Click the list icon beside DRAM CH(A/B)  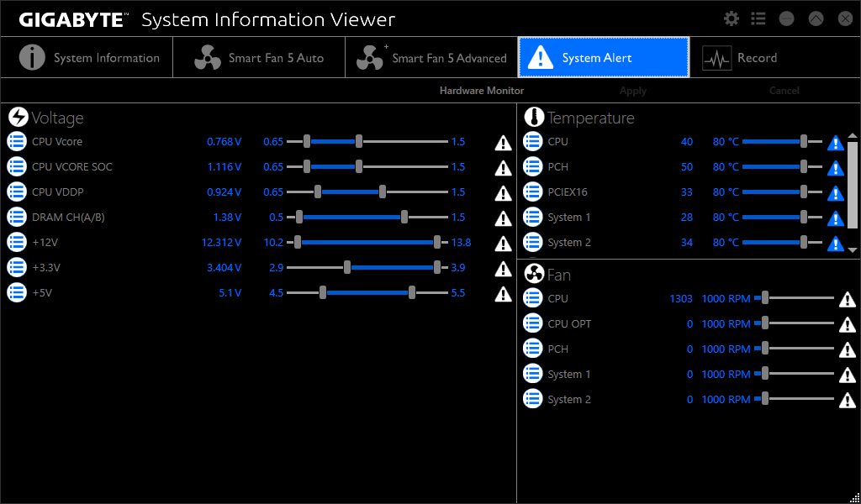coord(17,218)
